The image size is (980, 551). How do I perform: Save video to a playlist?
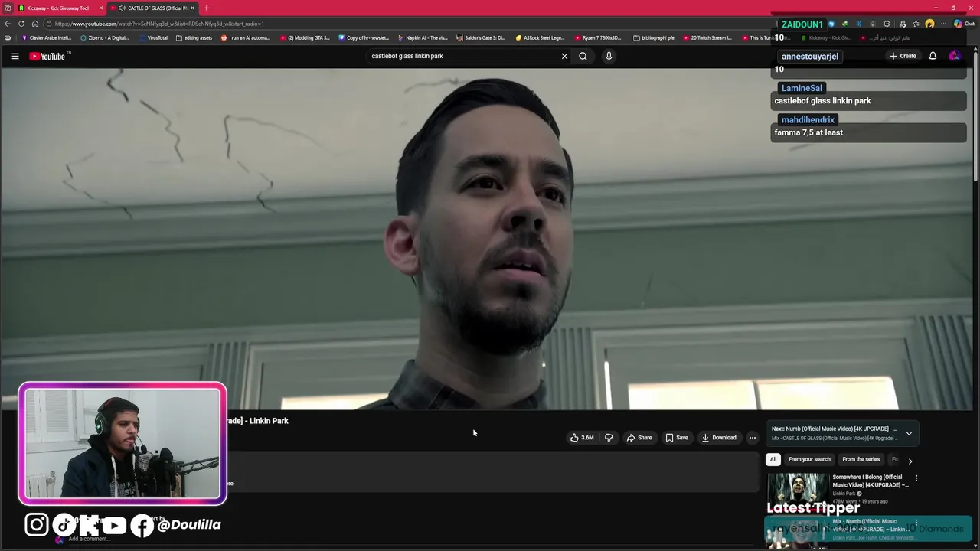click(677, 438)
